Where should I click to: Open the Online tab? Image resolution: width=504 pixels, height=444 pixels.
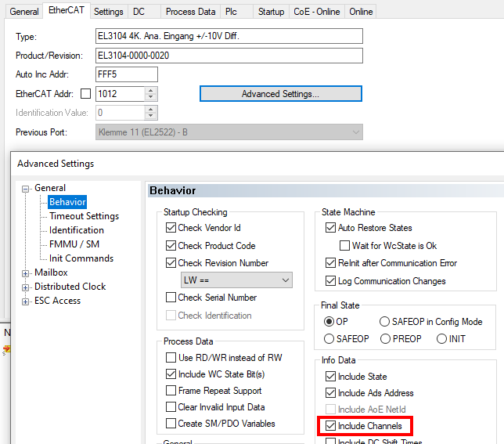(x=361, y=12)
